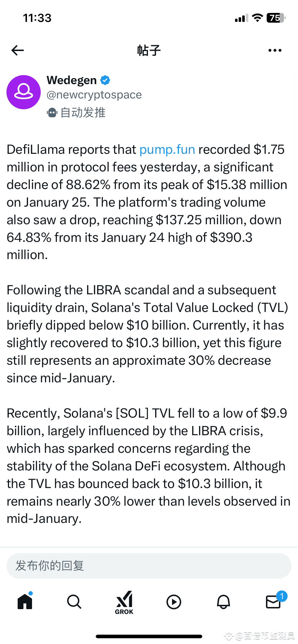298x644 pixels.
Task: Switch to Home tab with notification dot
Action: click(x=24, y=602)
